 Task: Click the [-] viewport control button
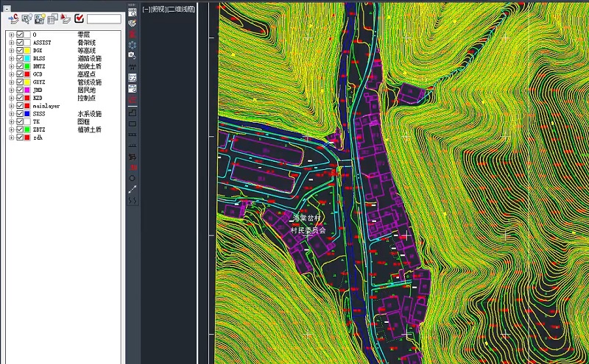[146, 10]
